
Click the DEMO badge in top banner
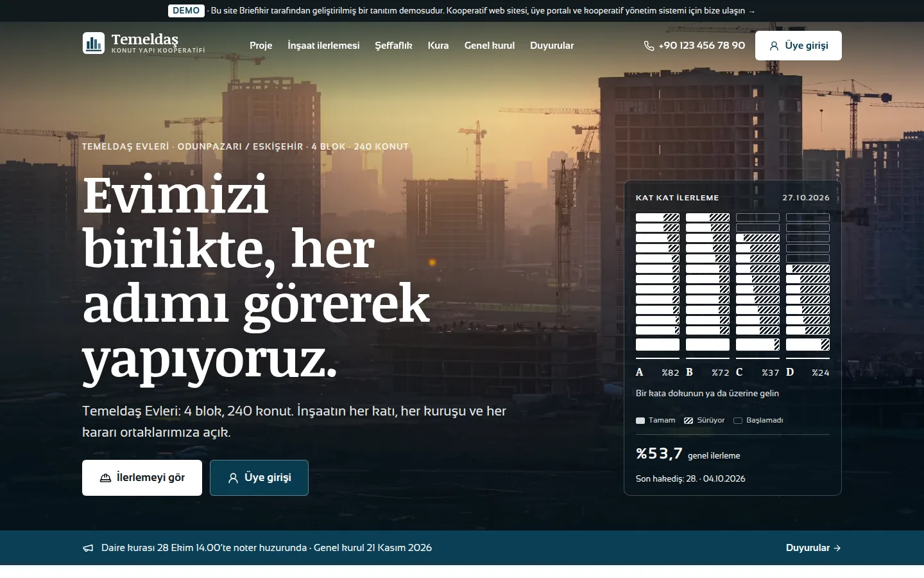tap(186, 11)
